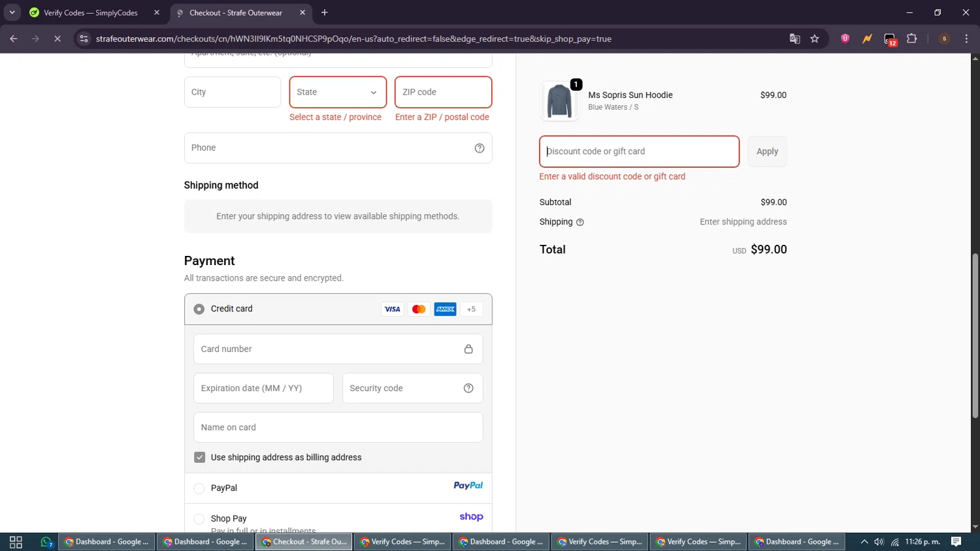Click the page vertical scrollbar

975,336
